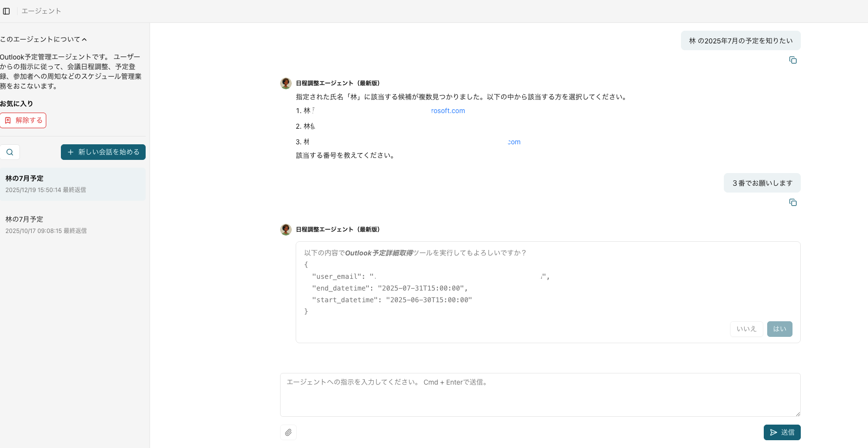The width and height of the screenshot is (868, 448).
Task: Copy the message "3番でお願いします"
Action: (x=793, y=202)
